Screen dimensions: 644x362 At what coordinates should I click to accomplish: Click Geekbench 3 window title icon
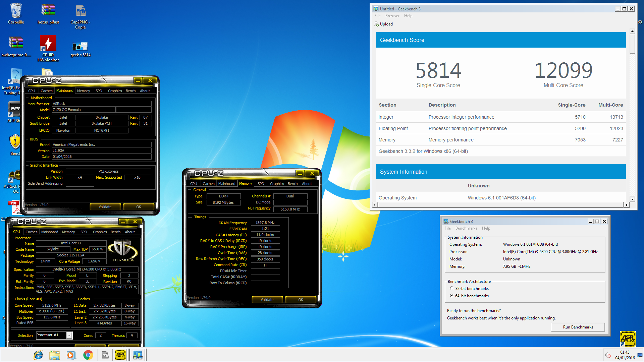[x=446, y=222]
